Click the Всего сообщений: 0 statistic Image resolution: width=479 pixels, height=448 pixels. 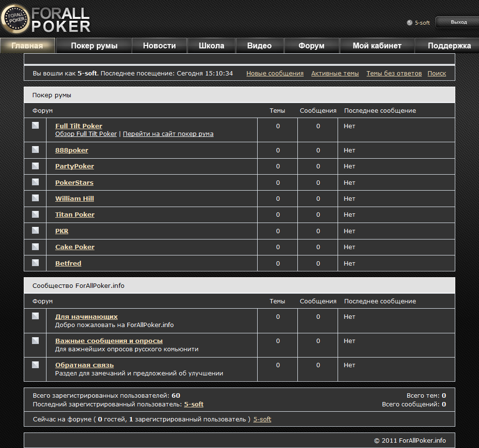414,404
